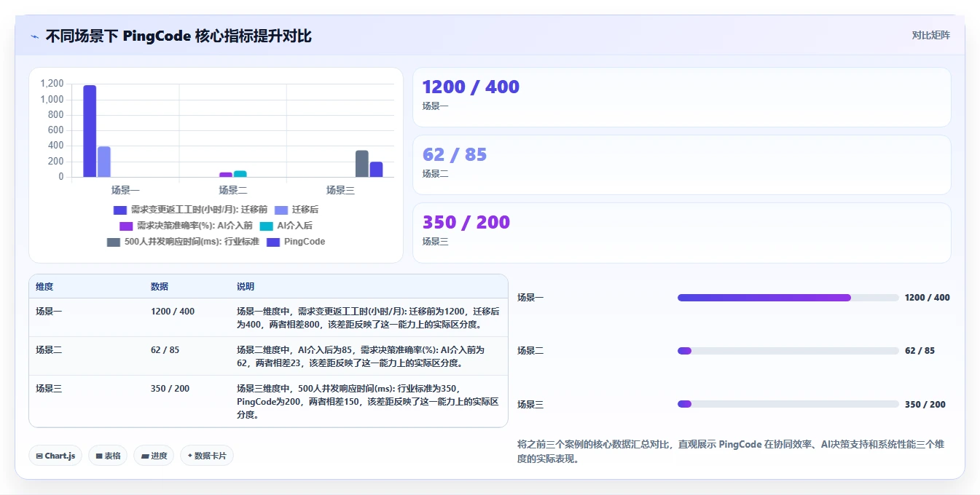This screenshot has width=980, height=495.
Task: Click the Chart.js tag chip
Action: tap(55, 456)
